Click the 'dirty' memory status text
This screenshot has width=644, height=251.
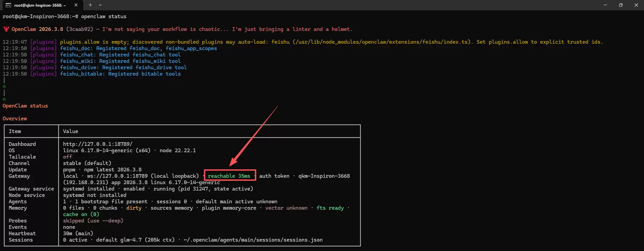click(134, 208)
